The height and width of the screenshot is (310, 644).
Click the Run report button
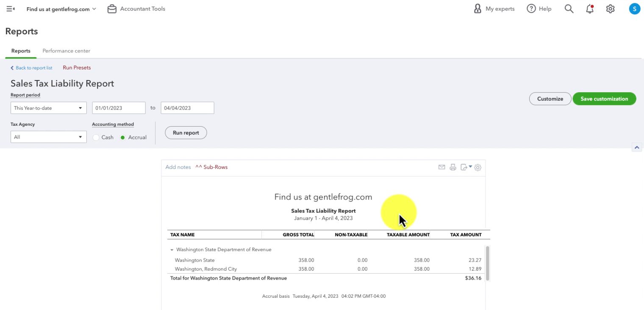click(x=186, y=133)
